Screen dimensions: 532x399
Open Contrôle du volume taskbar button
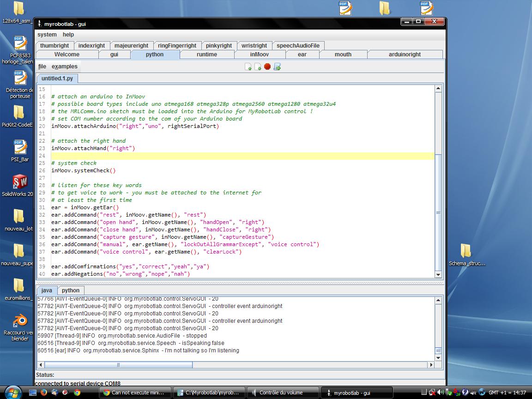click(x=283, y=393)
